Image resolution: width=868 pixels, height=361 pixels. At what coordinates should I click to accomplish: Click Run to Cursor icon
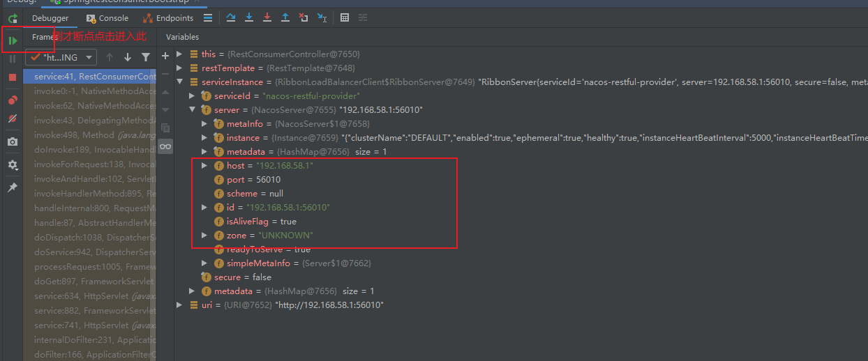[x=322, y=17]
